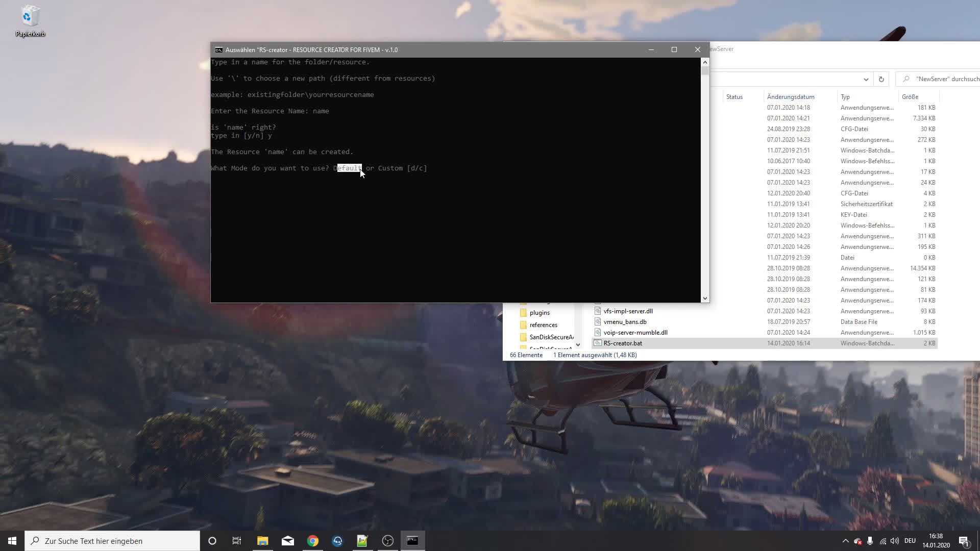This screenshot has height=551, width=980.
Task: Sort files by Änderungsdatum column
Action: (791, 96)
